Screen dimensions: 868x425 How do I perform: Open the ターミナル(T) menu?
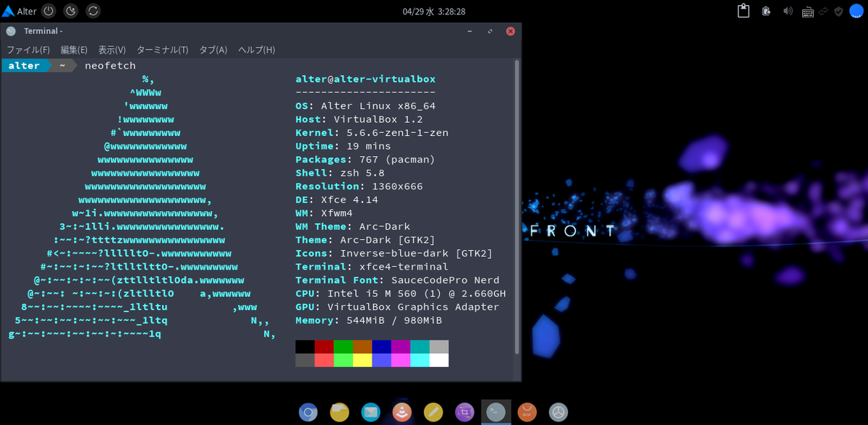tap(162, 50)
